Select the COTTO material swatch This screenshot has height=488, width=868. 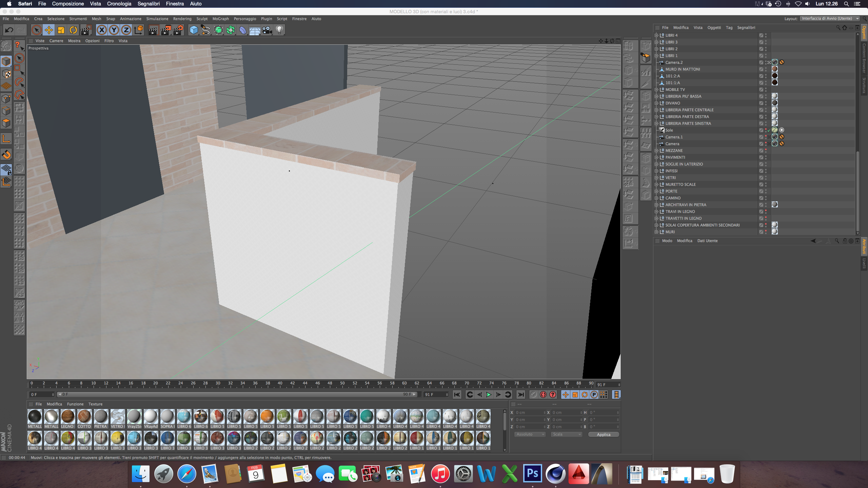pos(84,417)
